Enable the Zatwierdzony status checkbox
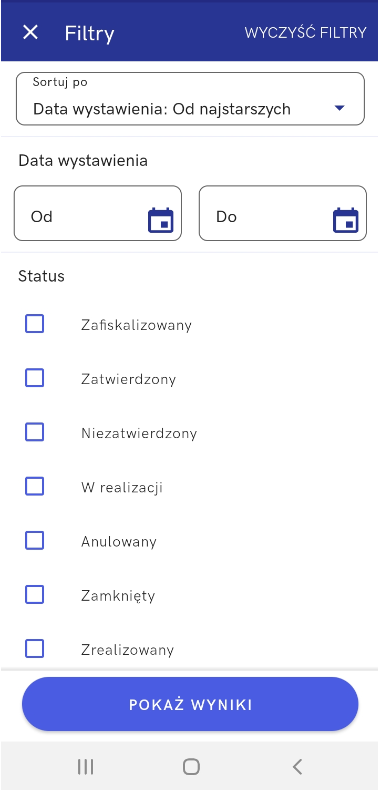 [34, 378]
